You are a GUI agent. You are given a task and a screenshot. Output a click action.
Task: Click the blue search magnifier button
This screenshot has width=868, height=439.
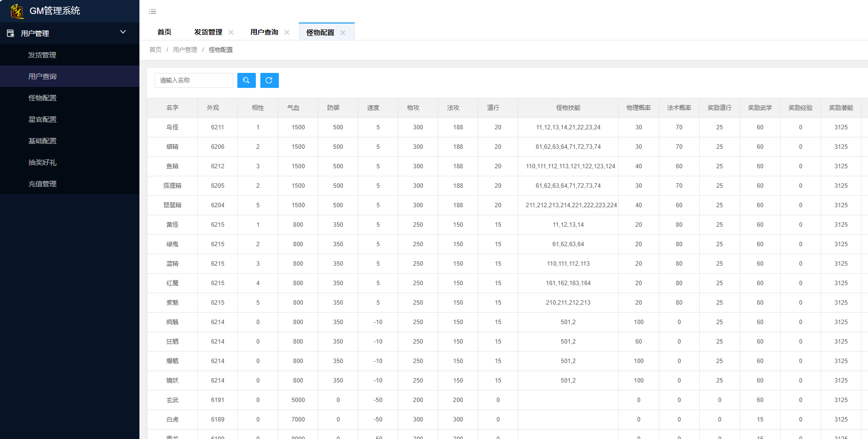pyautogui.click(x=246, y=80)
